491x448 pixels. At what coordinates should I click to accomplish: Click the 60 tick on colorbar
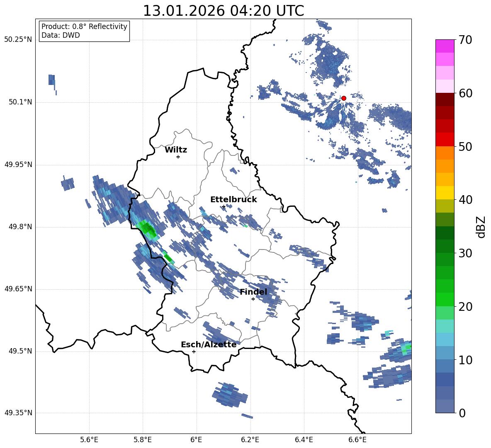[x=465, y=93]
